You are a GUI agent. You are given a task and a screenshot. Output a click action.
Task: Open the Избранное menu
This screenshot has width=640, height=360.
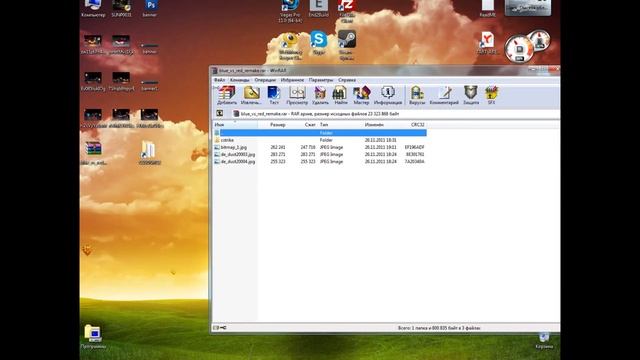(x=292, y=80)
